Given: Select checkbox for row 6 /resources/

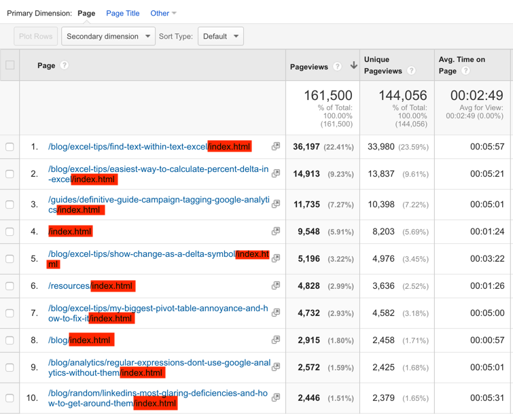Looking at the screenshot, I should point(10,286).
